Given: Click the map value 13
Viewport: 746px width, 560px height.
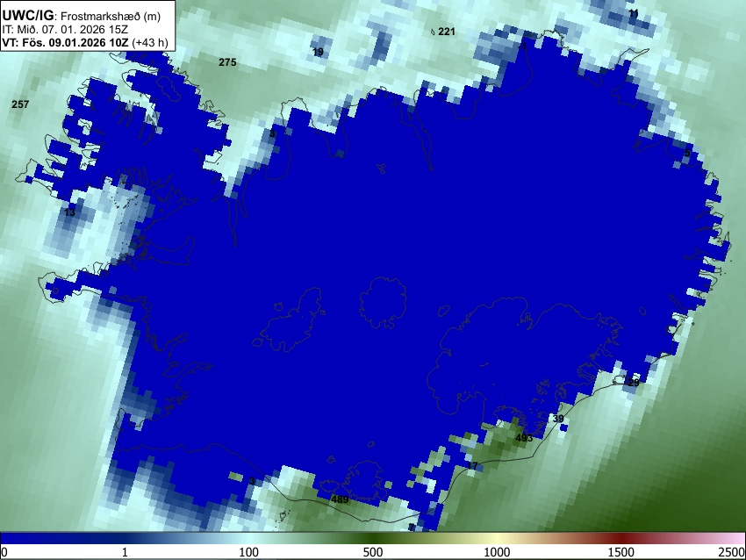Looking at the screenshot, I should 70,212.
